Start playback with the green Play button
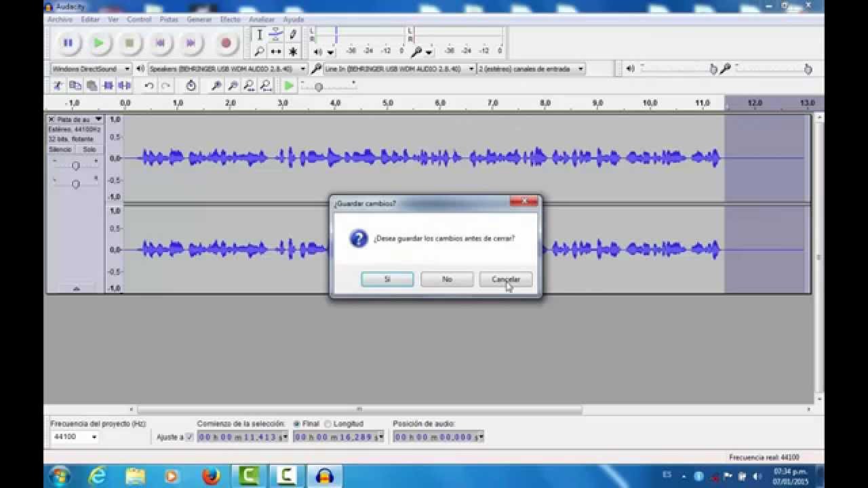Screen dimensions: 868x488 (98, 43)
